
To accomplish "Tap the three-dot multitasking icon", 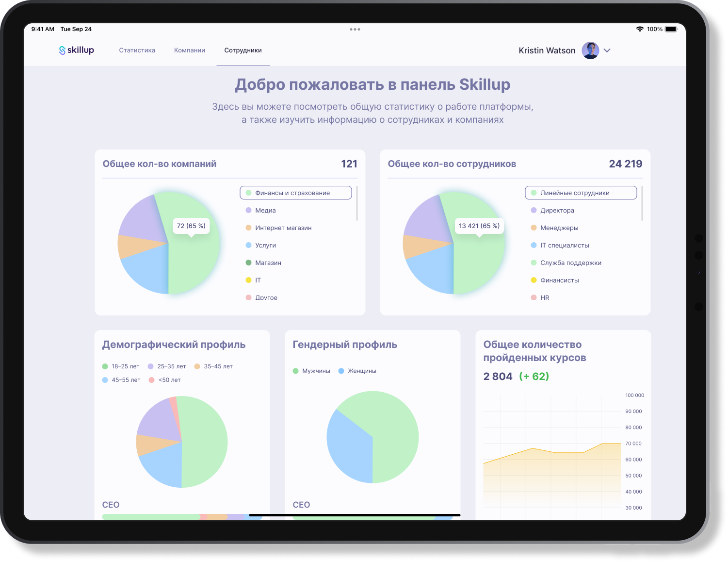I will tap(355, 29).
